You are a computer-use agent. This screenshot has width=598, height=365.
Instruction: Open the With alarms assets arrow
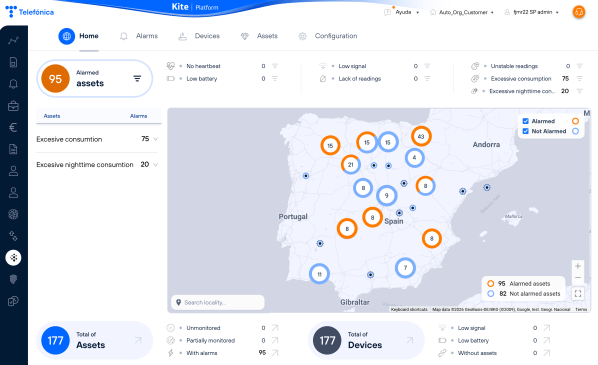(275, 353)
